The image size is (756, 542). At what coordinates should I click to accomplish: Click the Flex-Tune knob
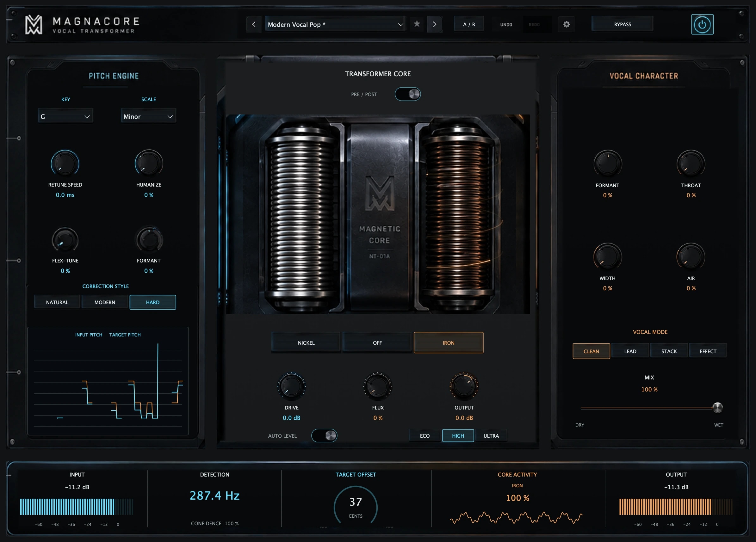click(x=65, y=240)
